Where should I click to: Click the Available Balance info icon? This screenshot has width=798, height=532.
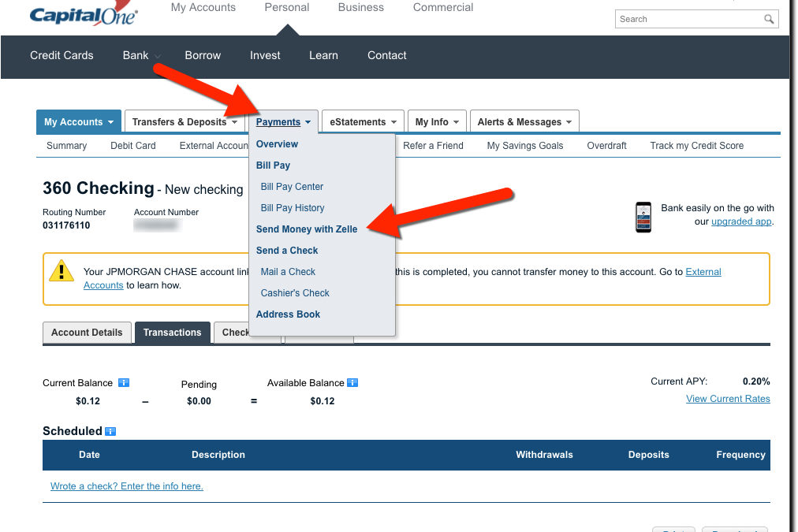[x=352, y=382]
